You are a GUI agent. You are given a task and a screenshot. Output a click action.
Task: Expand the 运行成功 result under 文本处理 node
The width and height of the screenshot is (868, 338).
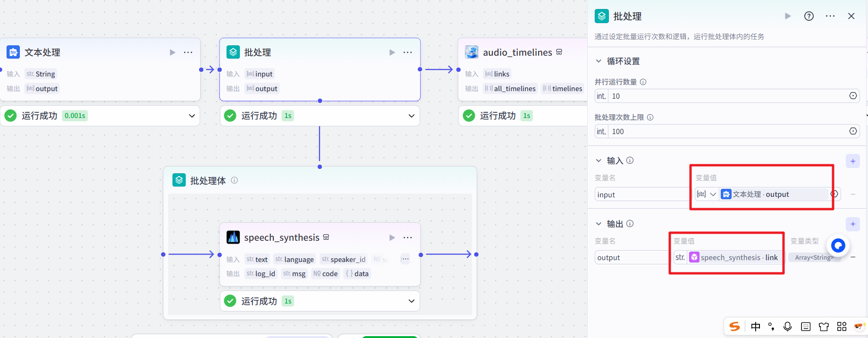click(192, 116)
